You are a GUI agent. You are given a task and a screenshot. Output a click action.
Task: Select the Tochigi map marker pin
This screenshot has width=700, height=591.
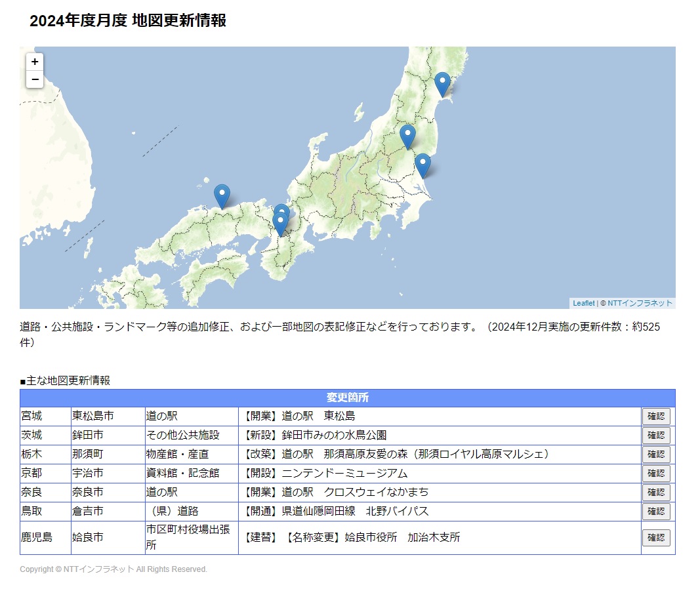click(x=407, y=137)
